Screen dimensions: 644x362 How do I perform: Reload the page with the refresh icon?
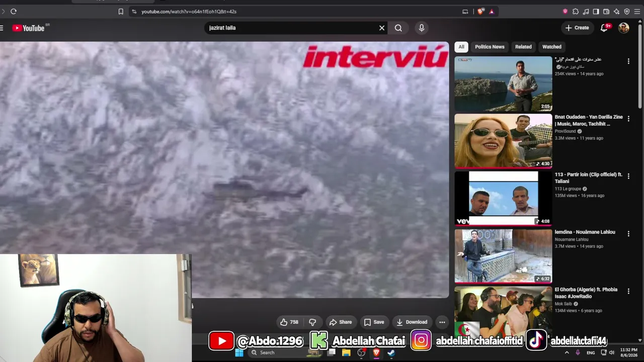[x=14, y=12]
